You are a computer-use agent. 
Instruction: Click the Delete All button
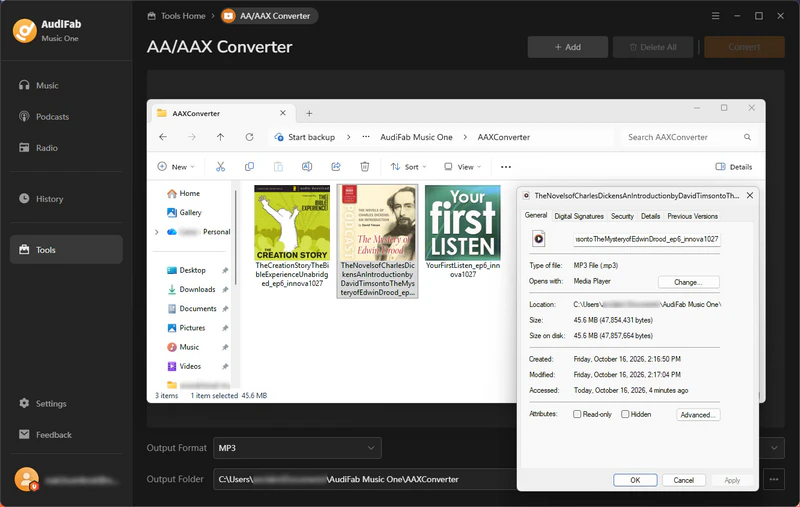click(x=653, y=47)
